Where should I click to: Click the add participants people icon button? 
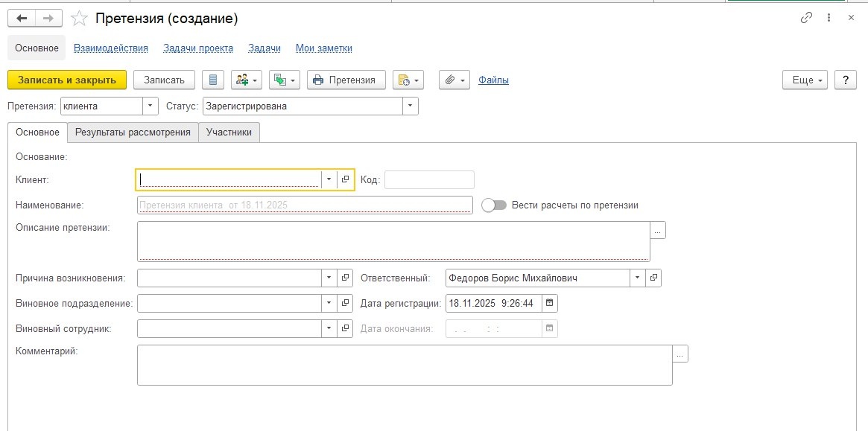(246, 80)
